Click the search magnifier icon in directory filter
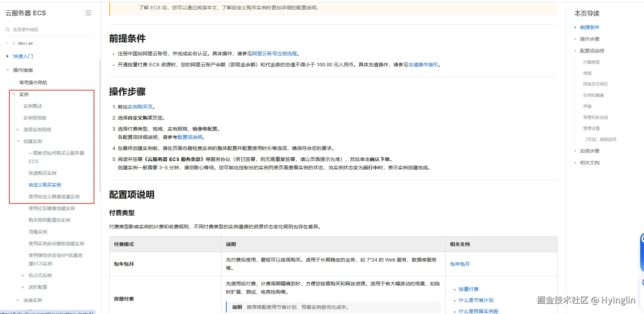This screenshot has width=644, height=314. pos(8,30)
